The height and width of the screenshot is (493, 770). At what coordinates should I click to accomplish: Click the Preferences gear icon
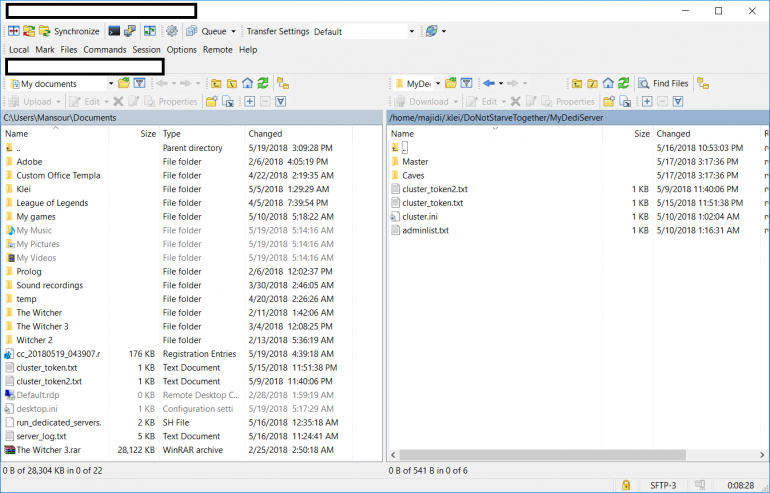172,31
